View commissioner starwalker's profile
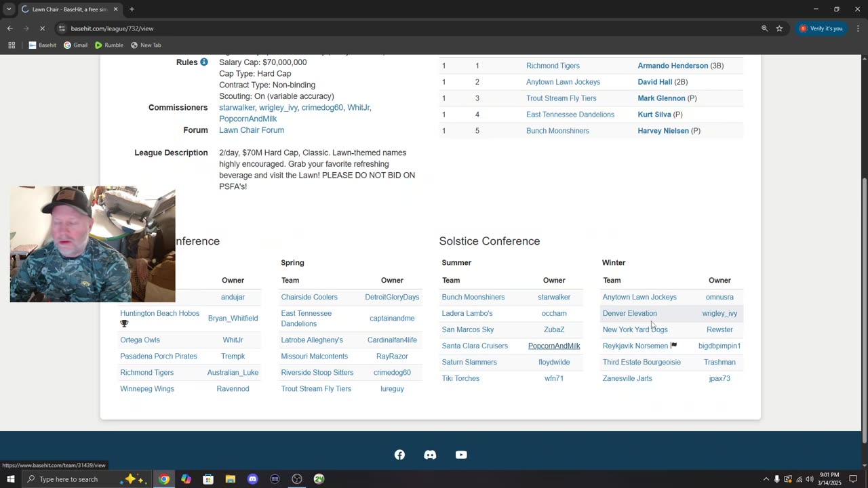This screenshot has width=868, height=488. point(237,108)
